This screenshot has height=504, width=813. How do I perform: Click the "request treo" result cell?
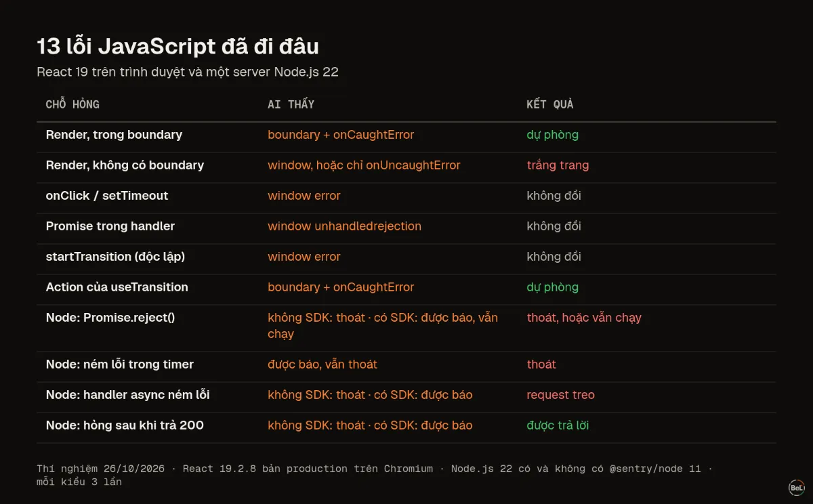pyautogui.click(x=560, y=395)
